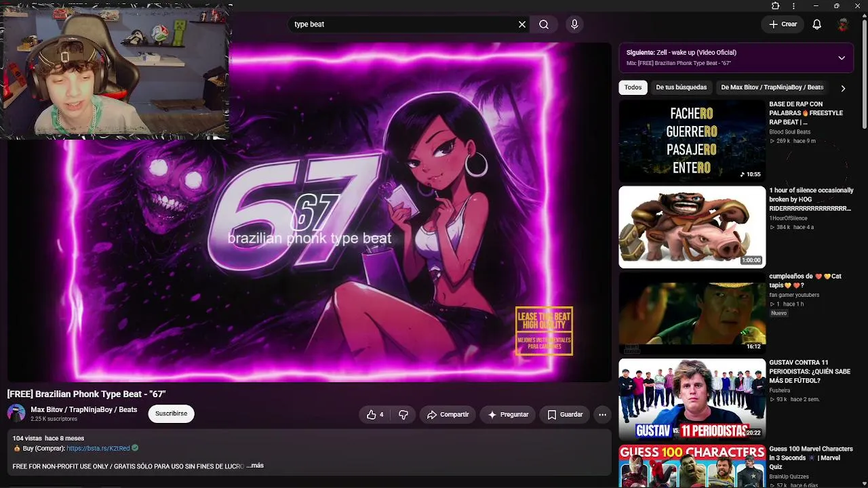Open the 'cumpleaños de' video thumbnail
Image resolution: width=868 pixels, height=488 pixels.
[692, 313]
